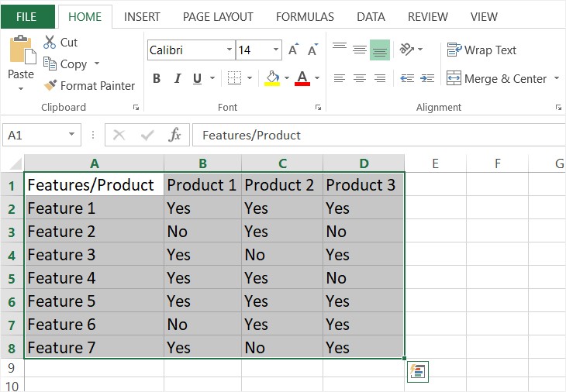
Task: Select row 5 header
Action: pyautogui.click(x=12, y=277)
